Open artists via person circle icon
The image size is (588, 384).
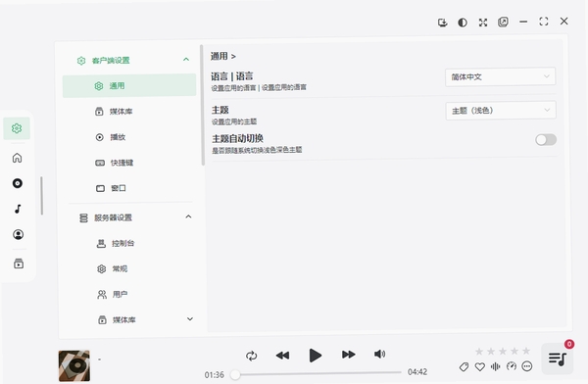click(18, 235)
